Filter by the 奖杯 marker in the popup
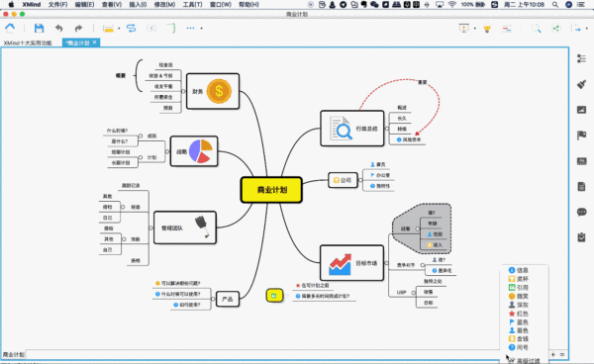Screen dimensions: 594x364 (519, 279)
